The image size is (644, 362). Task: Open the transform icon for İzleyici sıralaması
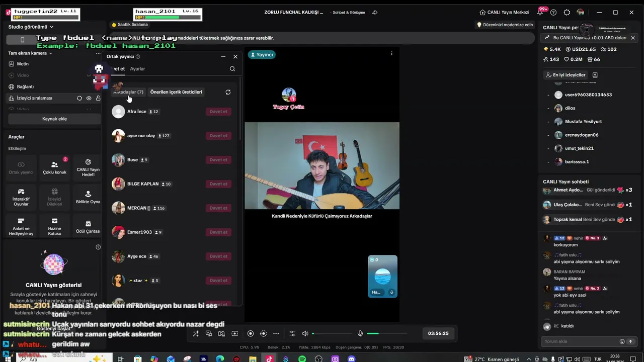click(x=79, y=98)
